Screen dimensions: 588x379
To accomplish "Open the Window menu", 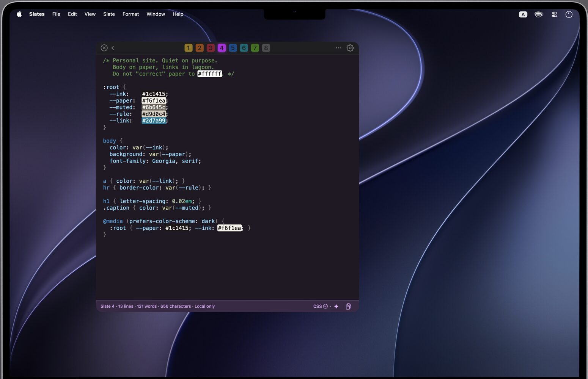I will click(x=156, y=14).
